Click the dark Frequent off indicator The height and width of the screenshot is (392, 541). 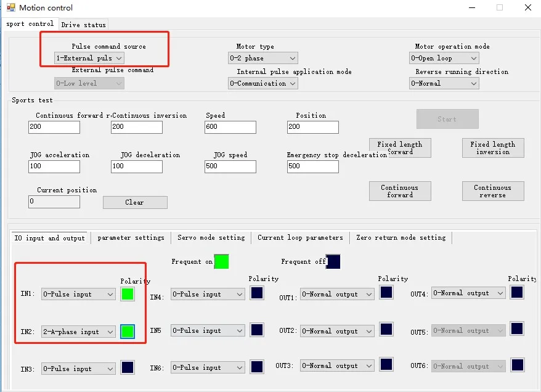[x=333, y=261]
